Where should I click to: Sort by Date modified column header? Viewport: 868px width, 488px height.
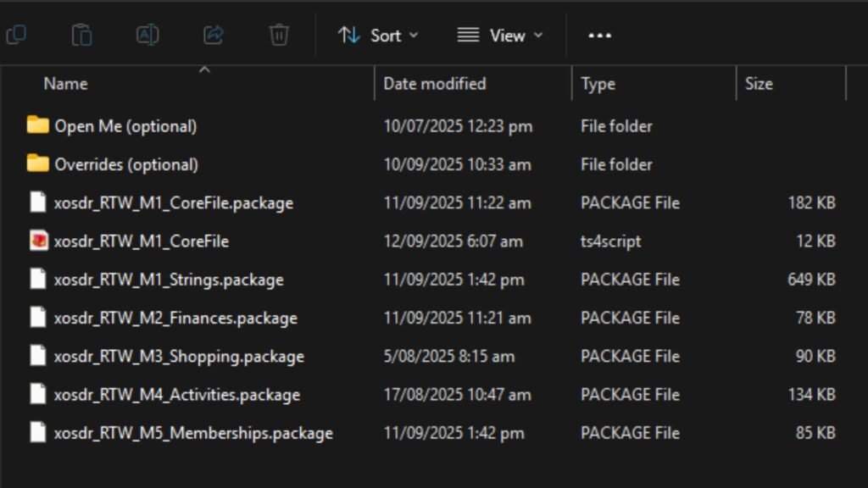click(x=434, y=84)
